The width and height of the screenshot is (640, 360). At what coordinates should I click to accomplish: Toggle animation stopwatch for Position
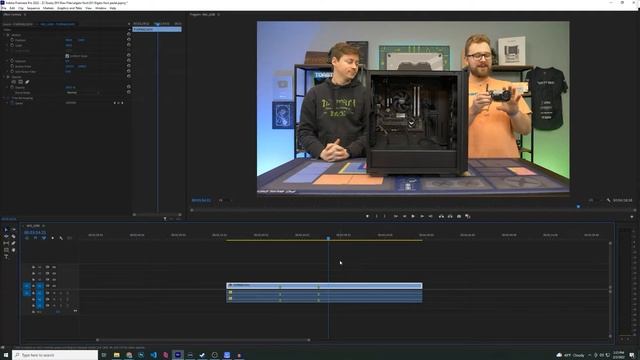12,40
